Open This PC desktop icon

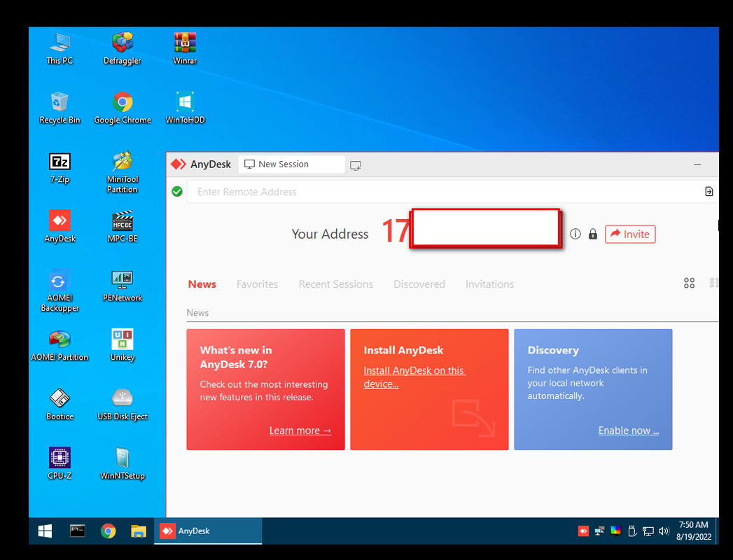(x=60, y=48)
